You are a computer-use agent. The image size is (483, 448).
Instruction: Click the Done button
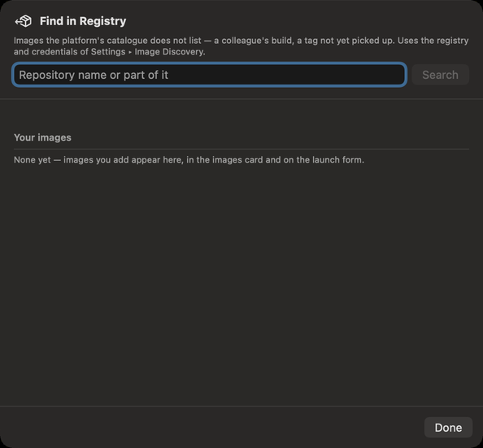(x=448, y=428)
